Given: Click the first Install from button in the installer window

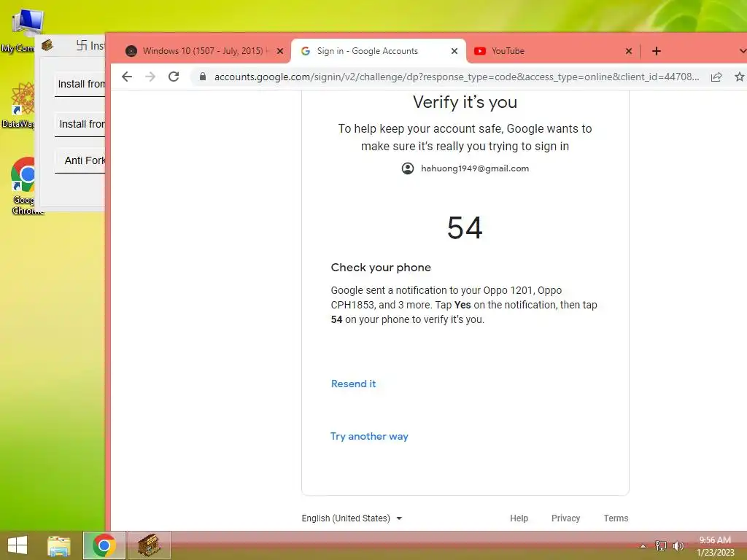Looking at the screenshot, I should [x=80, y=85].
